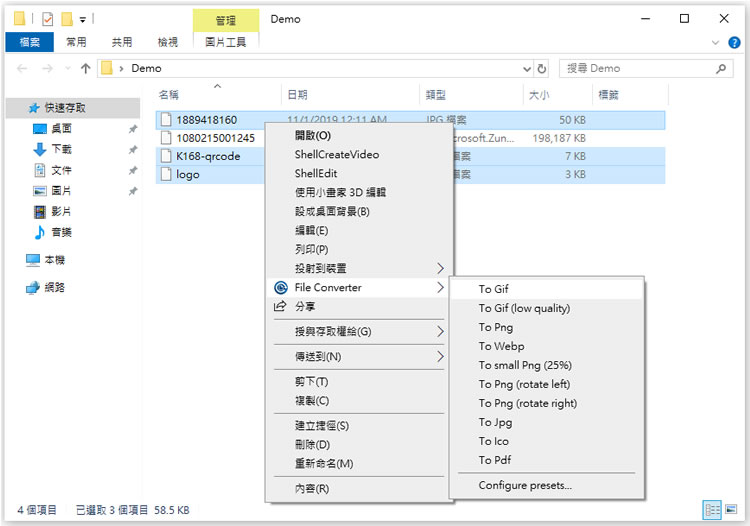750x526 pixels.
Task: Click the File Converter logo icon
Action: (280, 288)
